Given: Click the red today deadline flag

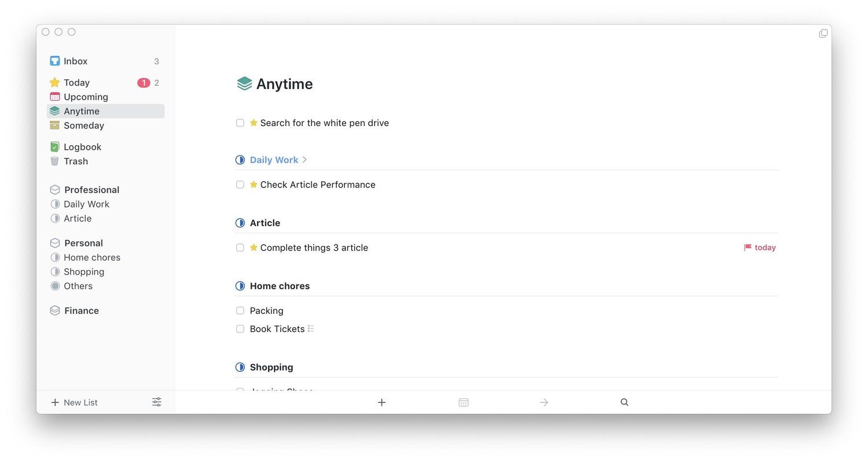Looking at the screenshot, I should pos(748,247).
